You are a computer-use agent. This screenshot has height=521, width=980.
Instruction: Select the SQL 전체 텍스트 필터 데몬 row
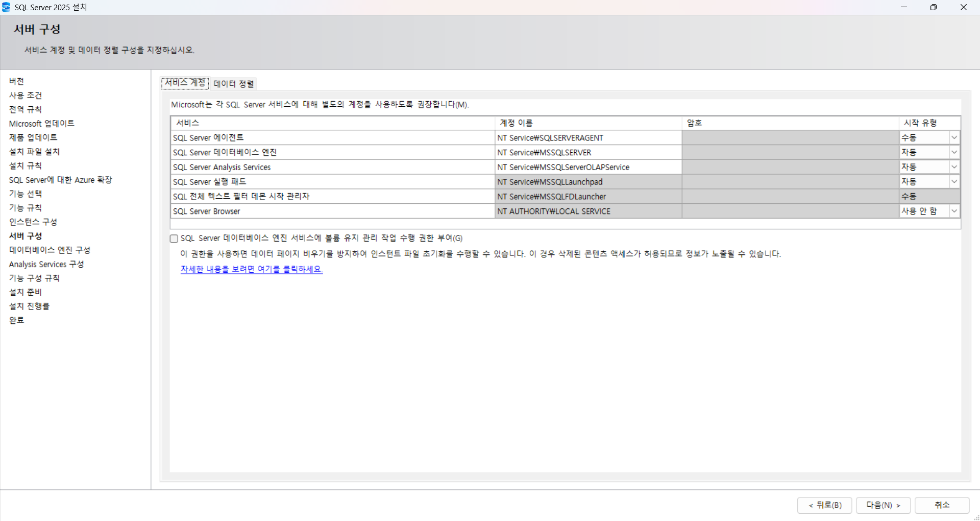pos(332,197)
